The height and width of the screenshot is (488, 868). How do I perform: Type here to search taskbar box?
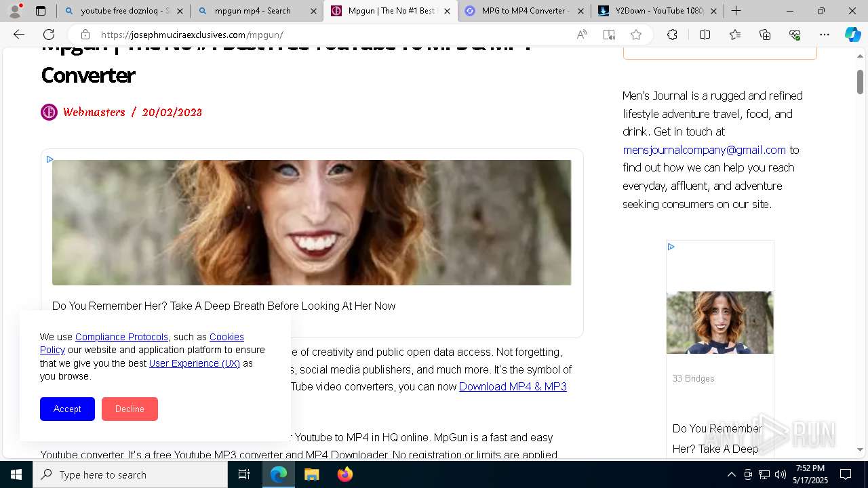pos(130,474)
